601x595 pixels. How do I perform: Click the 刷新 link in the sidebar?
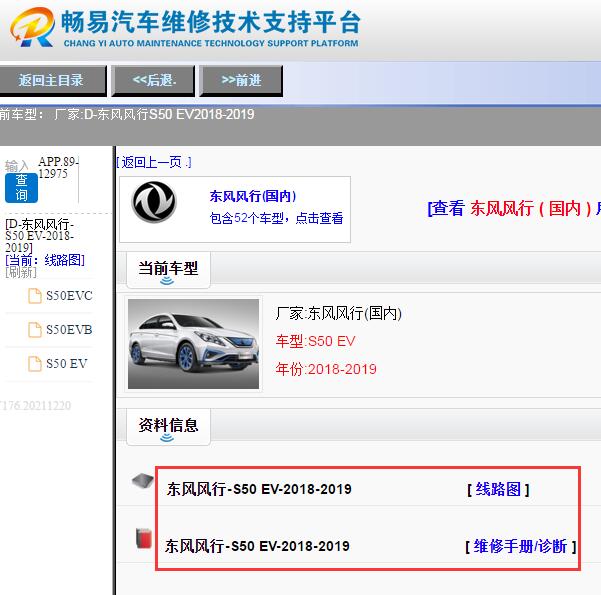(21, 272)
